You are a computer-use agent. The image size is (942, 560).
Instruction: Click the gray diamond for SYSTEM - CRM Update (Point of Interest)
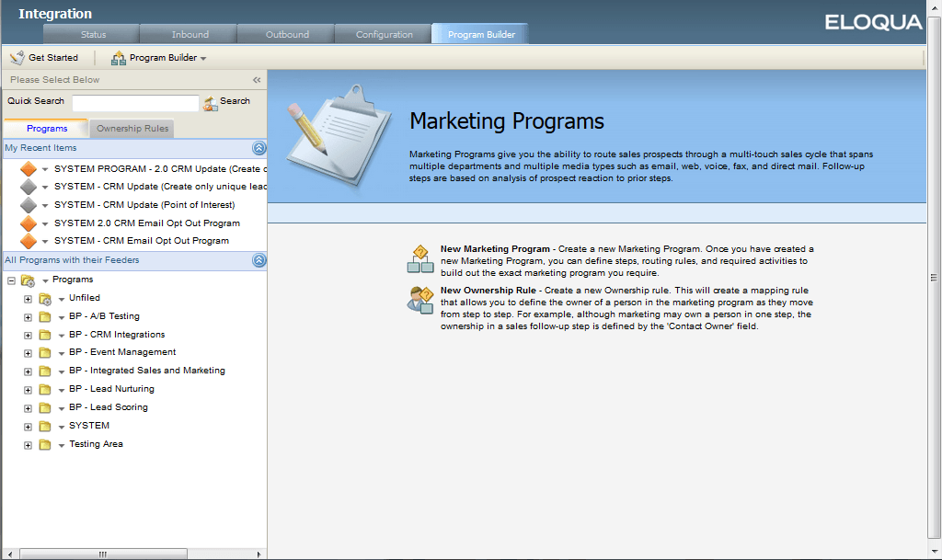tap(28, 204)
